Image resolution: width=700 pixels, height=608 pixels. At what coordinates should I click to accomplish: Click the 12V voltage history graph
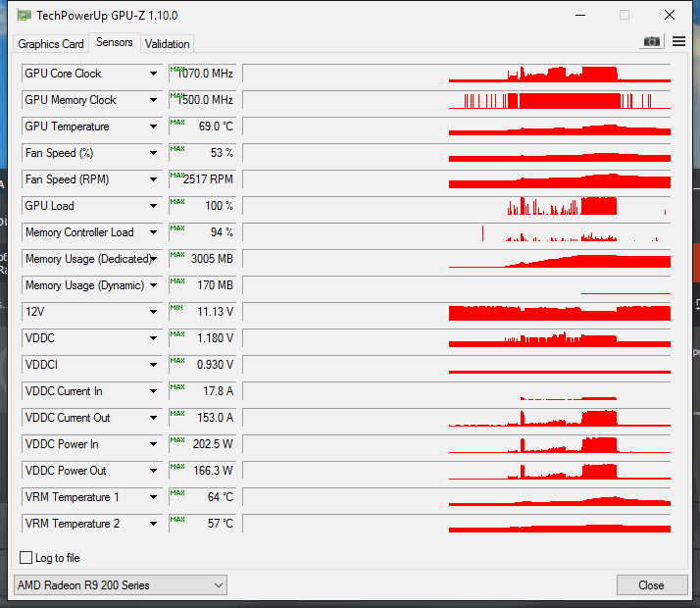pos(457,312)
